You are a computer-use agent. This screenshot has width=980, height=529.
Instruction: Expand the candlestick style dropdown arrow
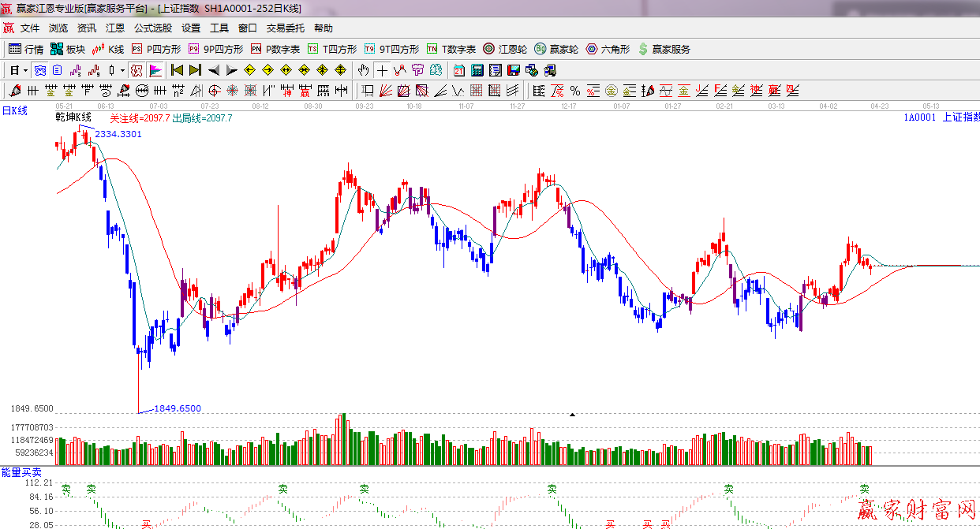pos(122,70)
